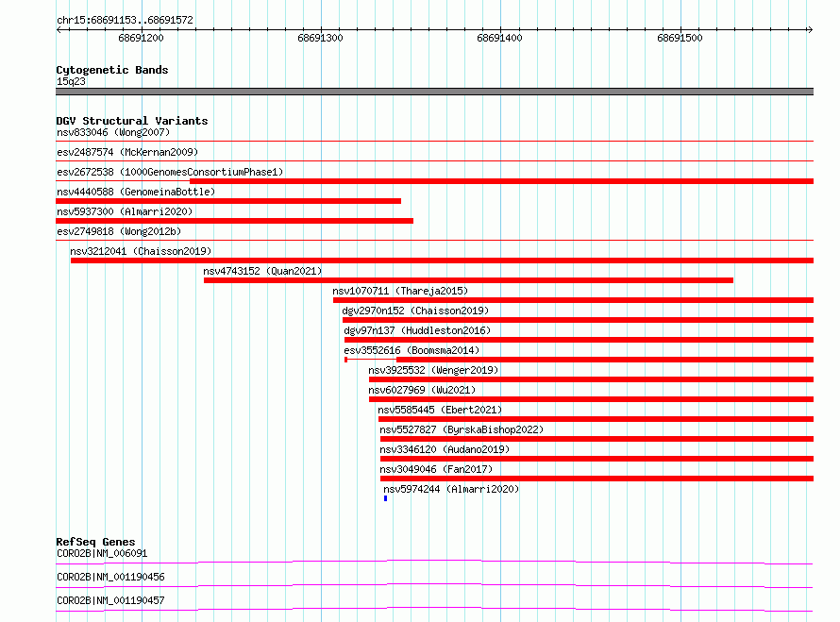Click the 68691200 ruler position label
Screen dimensions: 840x622
(141, 38)
